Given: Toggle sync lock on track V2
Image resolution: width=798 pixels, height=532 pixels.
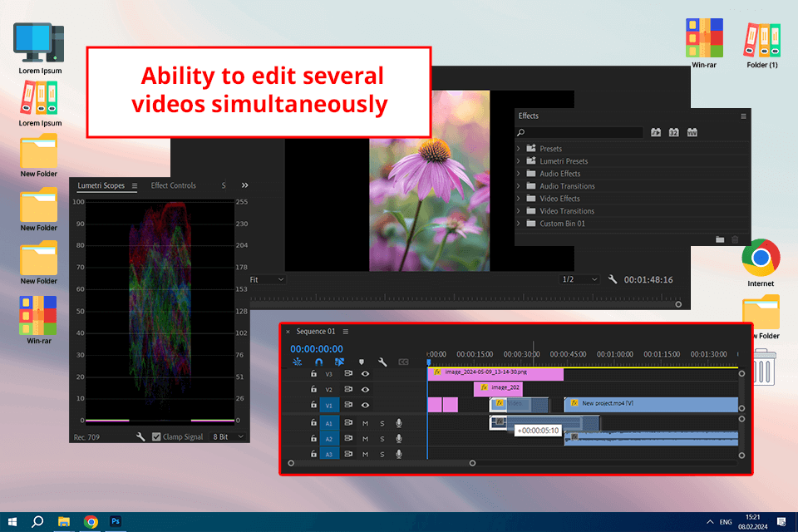Looking at the screenshot, I should (348, 390).
